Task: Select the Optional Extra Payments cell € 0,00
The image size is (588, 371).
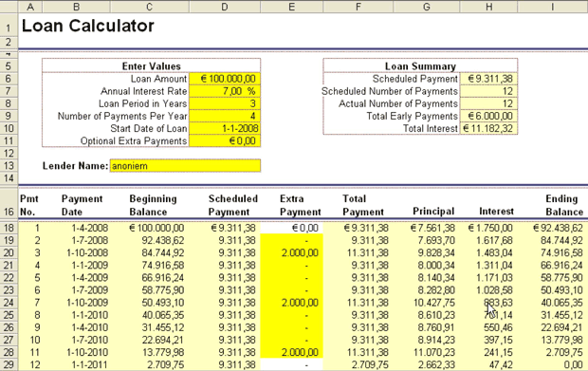Action: pos(225,140)
